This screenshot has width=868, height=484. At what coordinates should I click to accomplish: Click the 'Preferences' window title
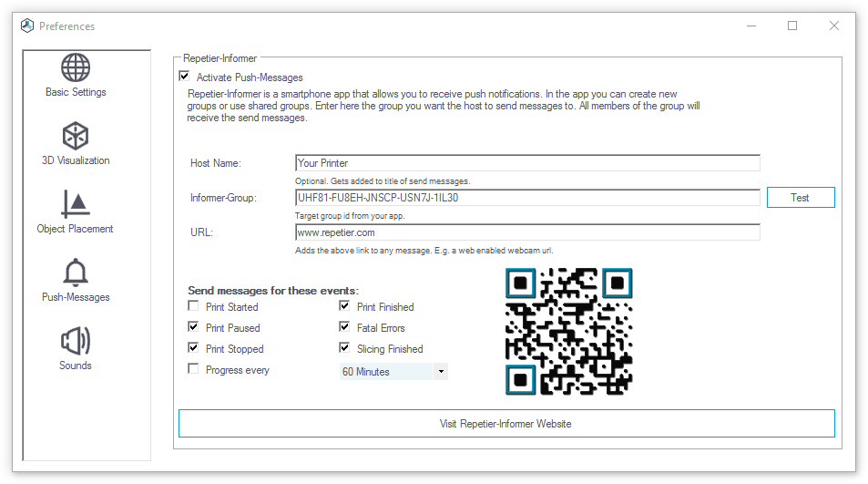(x=67, y=26)
